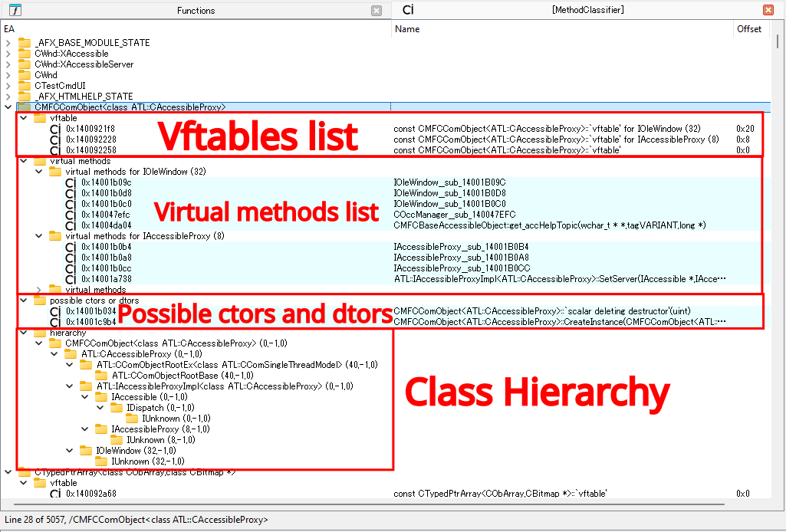Screen dimensions: 786x532
Task: Select the _AFX_BASE_MODULE_STATE folder icon
Action: (x=24, y=43)
